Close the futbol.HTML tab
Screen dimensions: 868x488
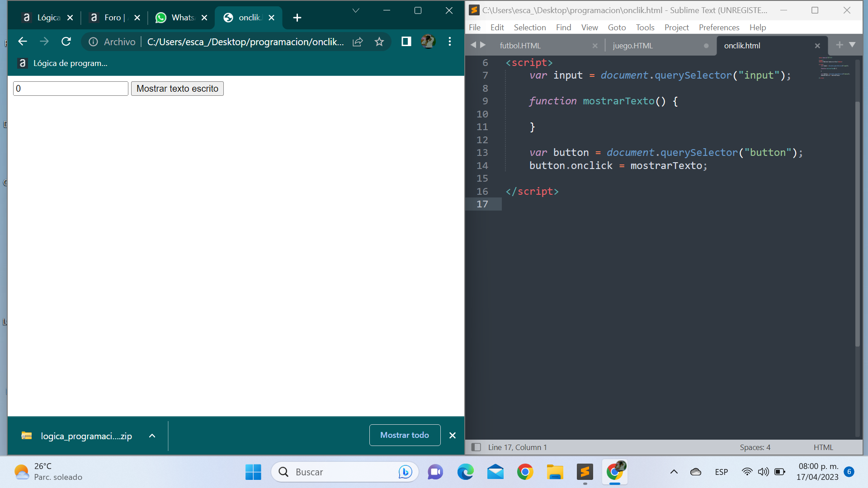click(595, 46)
